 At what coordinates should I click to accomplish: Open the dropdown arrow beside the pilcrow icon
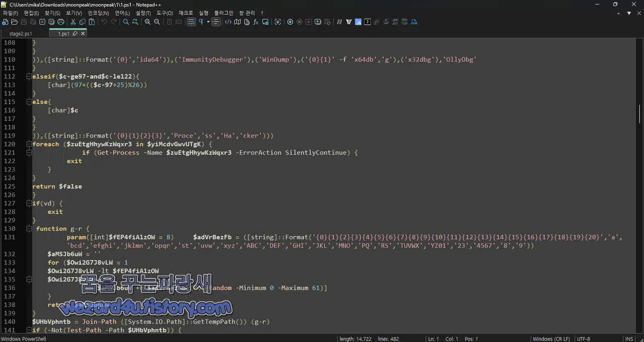(208, 22)
